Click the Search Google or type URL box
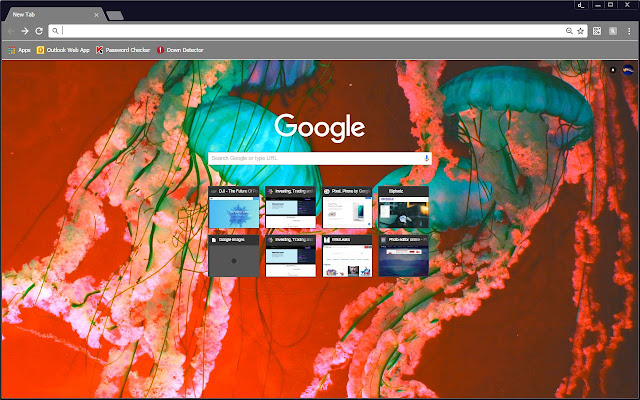 point(320,158)
